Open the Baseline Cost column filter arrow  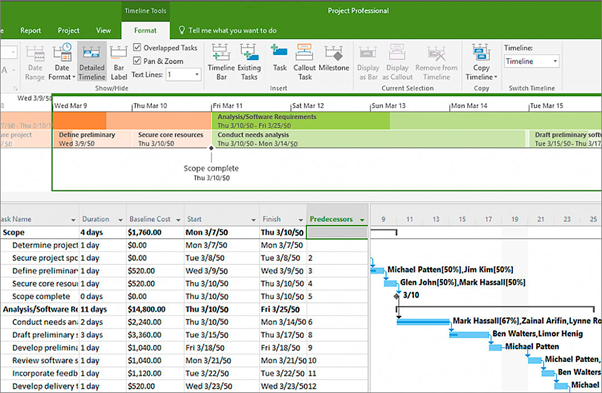(x=178, y=220)
